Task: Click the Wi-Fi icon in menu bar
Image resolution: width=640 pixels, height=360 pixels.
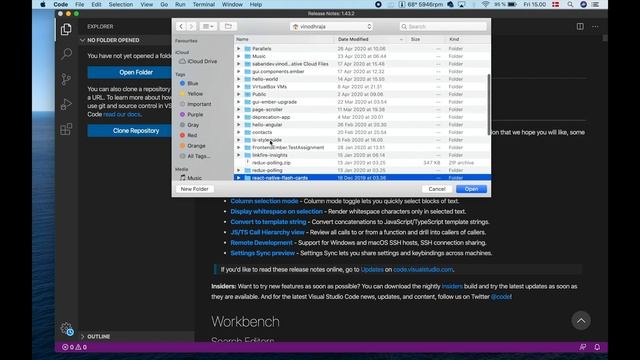Action: coord(485,4)
